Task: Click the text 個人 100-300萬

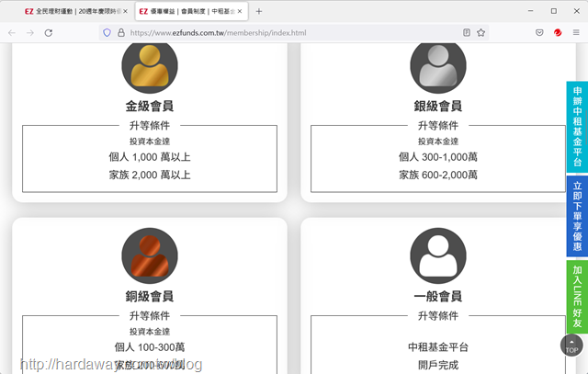Action: click(x=150, y=347)
